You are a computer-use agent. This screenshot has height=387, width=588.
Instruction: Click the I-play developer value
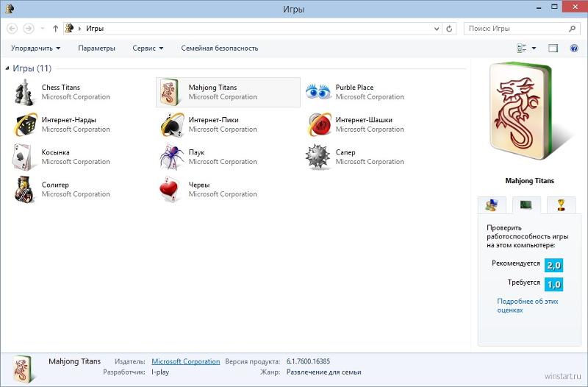[160, 372]
